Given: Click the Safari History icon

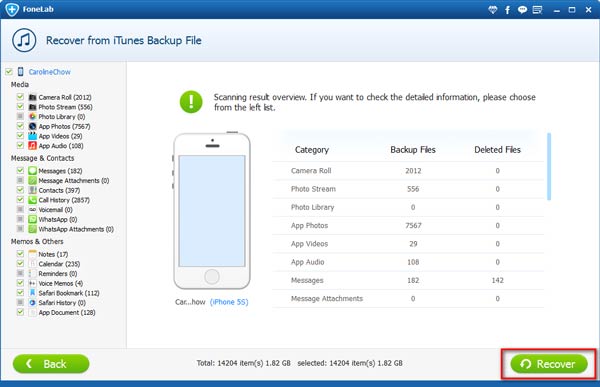Looking at the screenshot, I should tap(33, 302).
